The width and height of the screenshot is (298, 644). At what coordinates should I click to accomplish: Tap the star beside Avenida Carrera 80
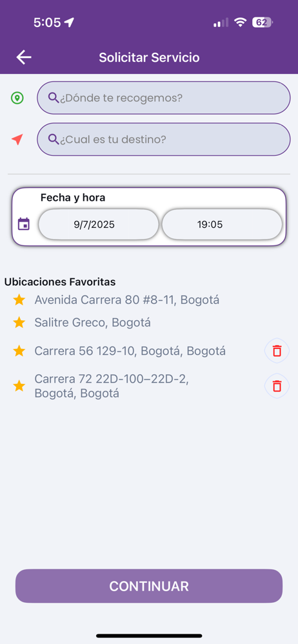[x=19, y=300]
